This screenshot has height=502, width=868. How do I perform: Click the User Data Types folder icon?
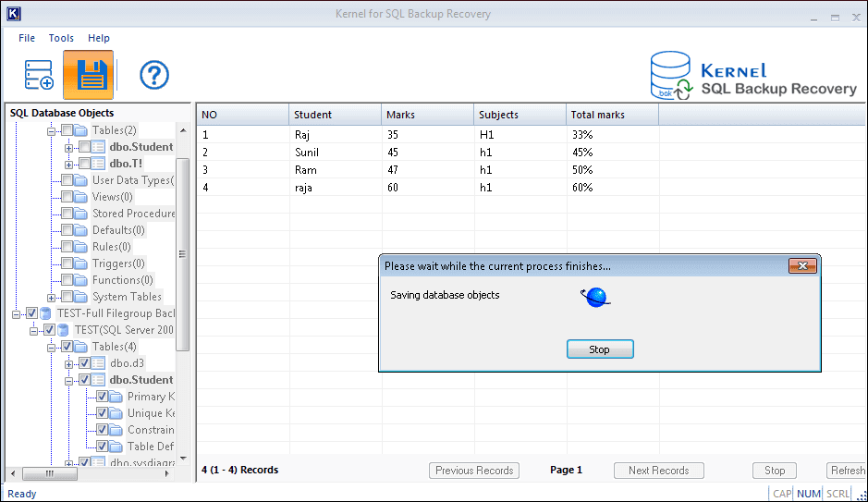80,180
